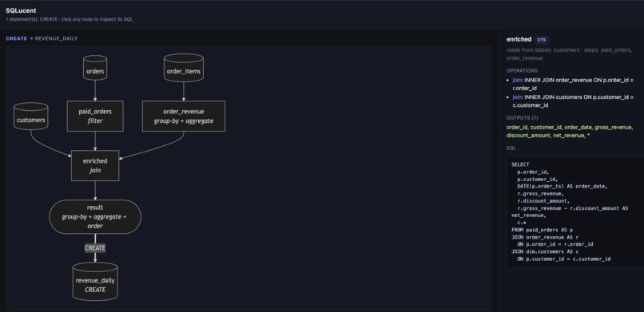644x312 pixels.
Task: Select the order_items table node
Action: [x=184, y=68]
